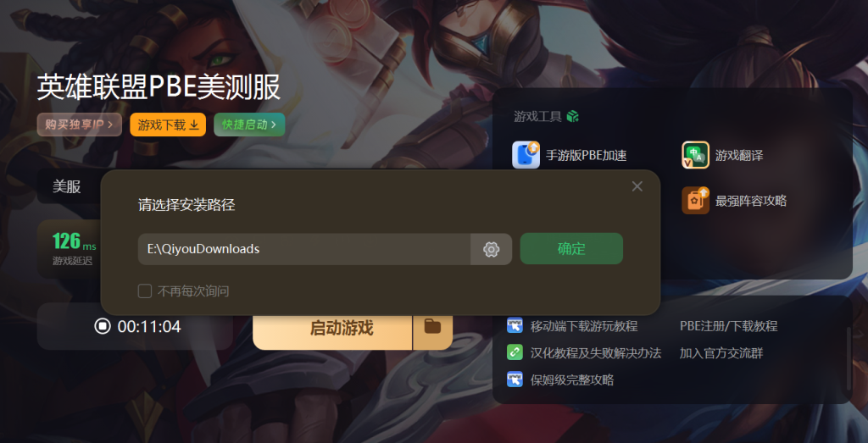The image size is (868, 443).
Task: Confirm the path with 确定 button
Action: [x=571, y=249]
